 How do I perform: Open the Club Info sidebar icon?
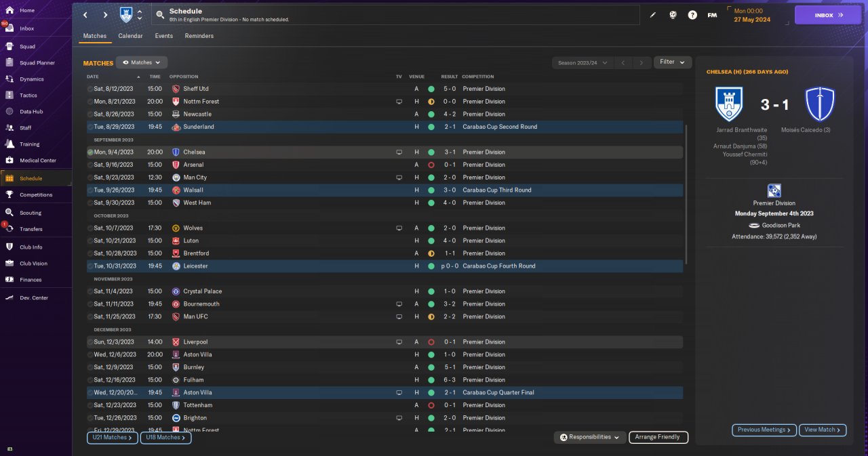(x=9, y=247)
